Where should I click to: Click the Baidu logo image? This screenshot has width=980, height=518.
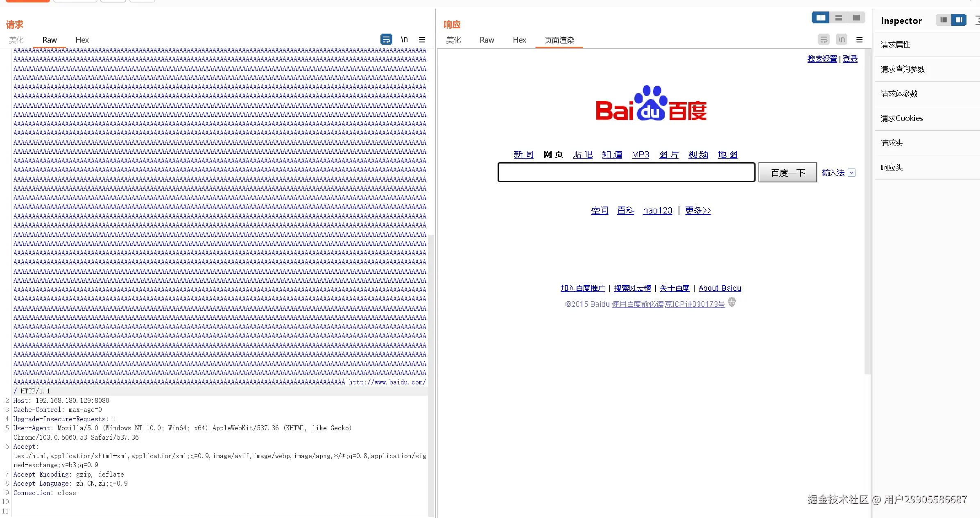(651, 103)
